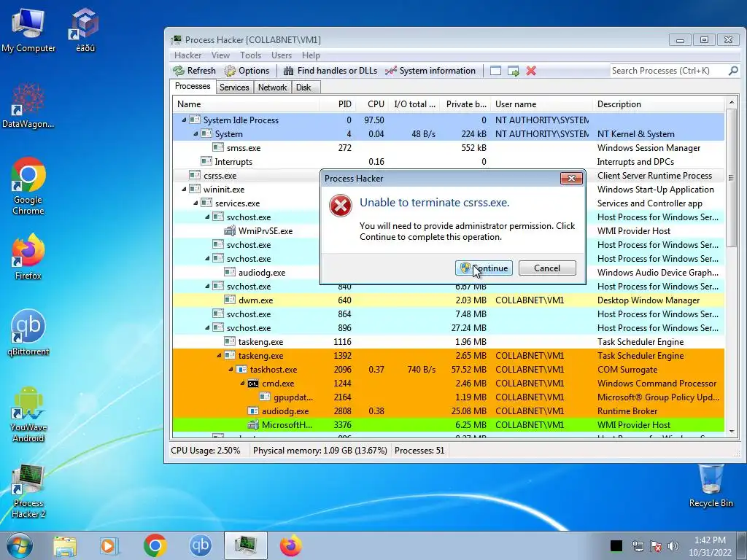
Task: Select the Interrupts row
Action: pyautogui.click(x=449, y=161)
